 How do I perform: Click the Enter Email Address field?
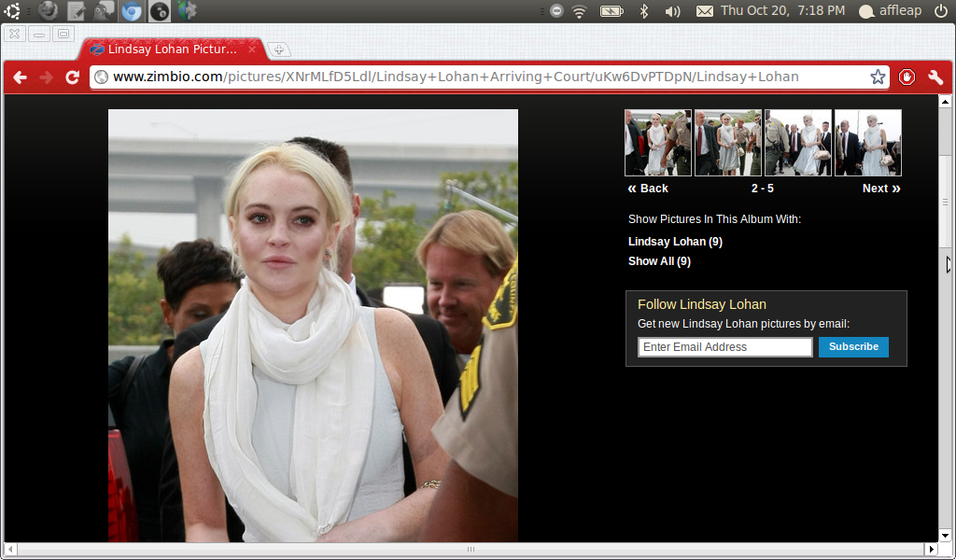[724, 346]
